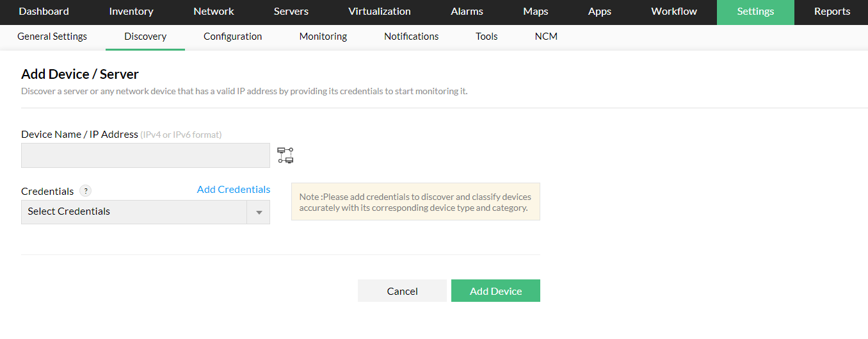This screenshot has height=339, width=868.
Task: Select the Monitoring tab
Action: [323, 37]
